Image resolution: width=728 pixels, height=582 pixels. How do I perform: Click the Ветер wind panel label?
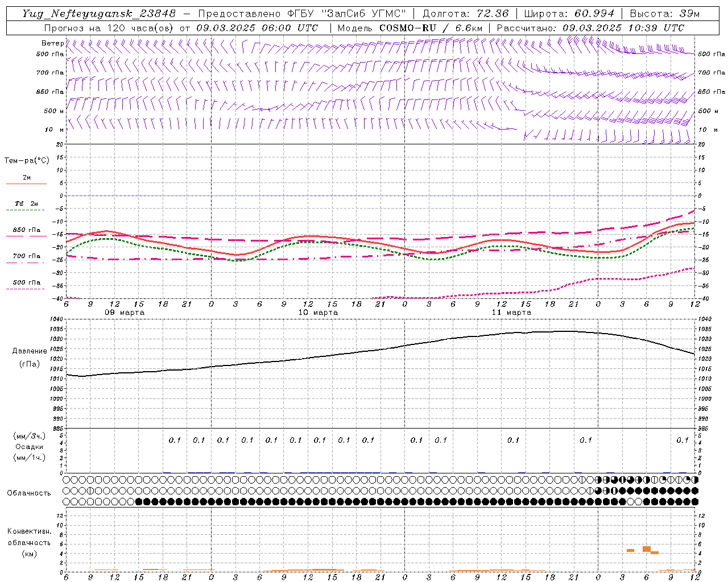(x=52, y=43)
